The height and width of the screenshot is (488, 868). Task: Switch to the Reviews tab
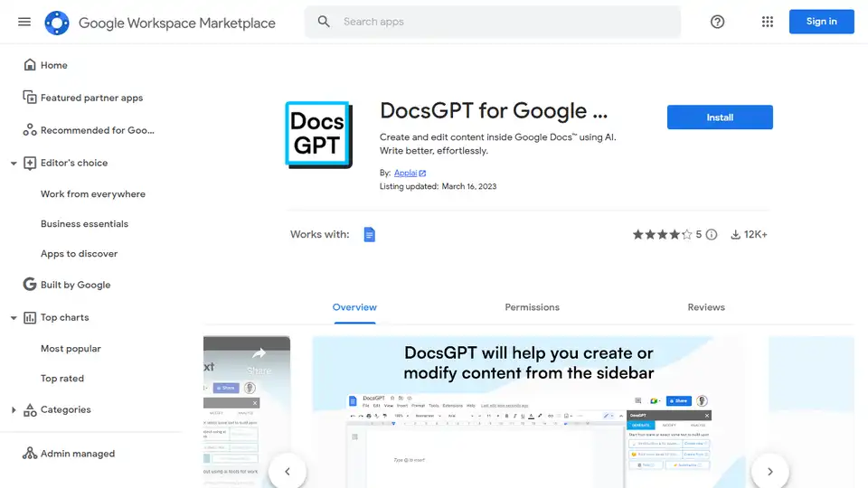(706, 307)
